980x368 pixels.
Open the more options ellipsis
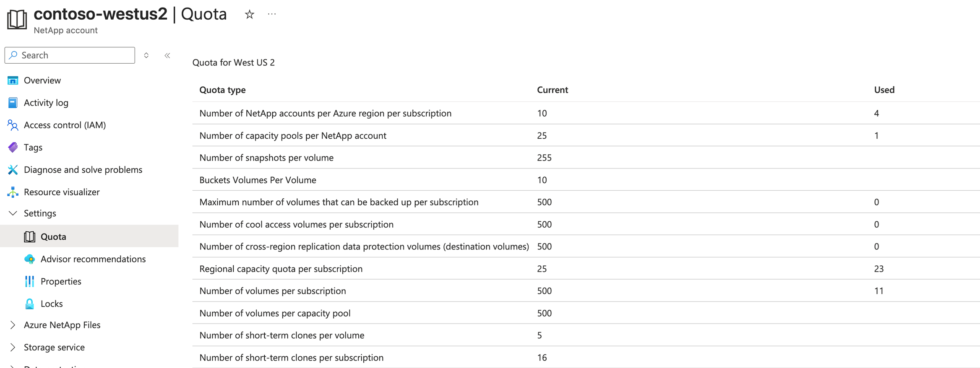(272, 14)
